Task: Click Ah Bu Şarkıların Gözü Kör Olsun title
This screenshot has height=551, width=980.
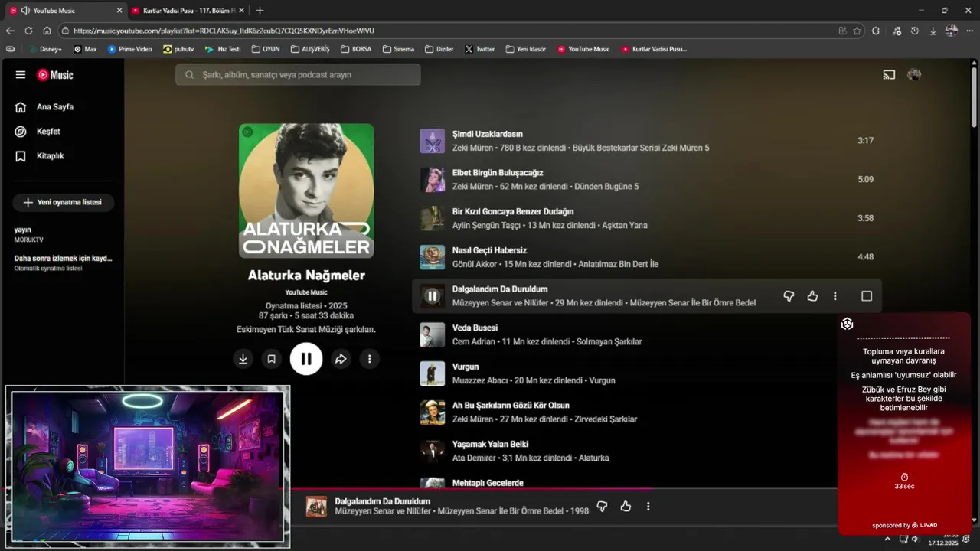Action: click(x=511, y=406)
